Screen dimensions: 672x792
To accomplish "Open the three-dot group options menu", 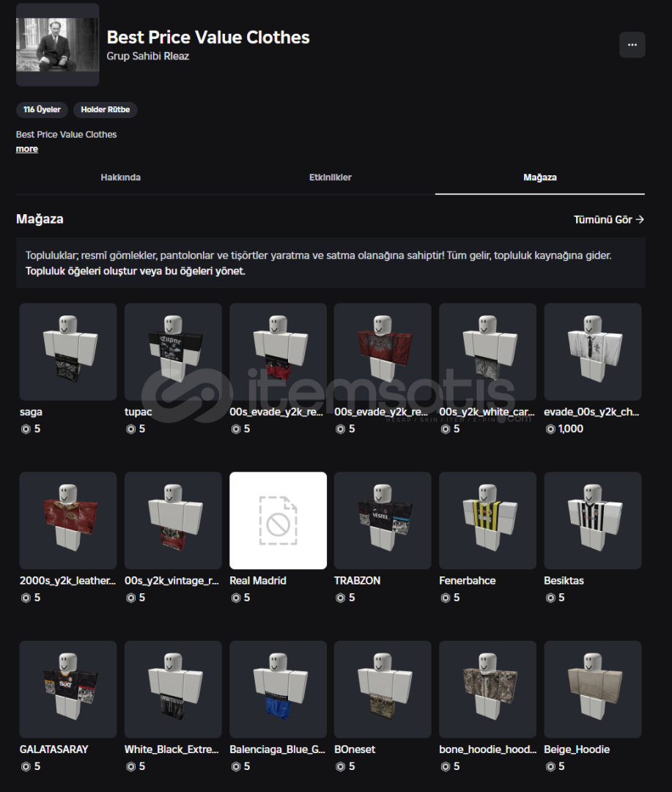I will tap(632, 45).
